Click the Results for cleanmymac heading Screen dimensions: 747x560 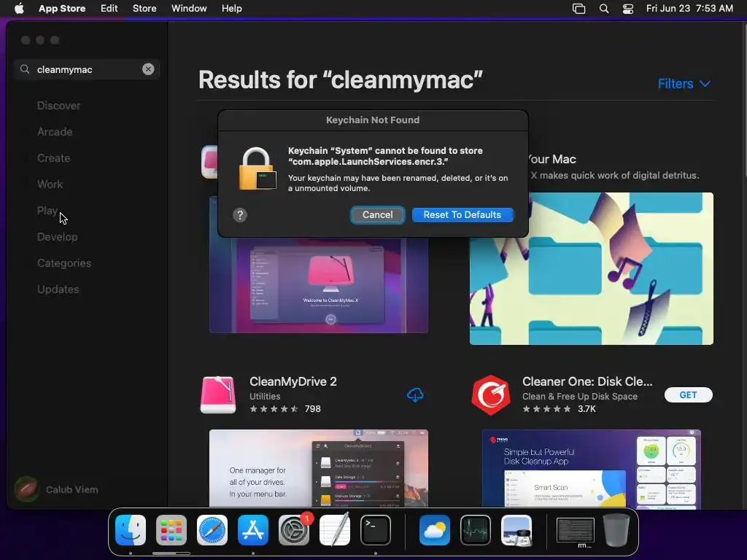[x=341, y=79]
